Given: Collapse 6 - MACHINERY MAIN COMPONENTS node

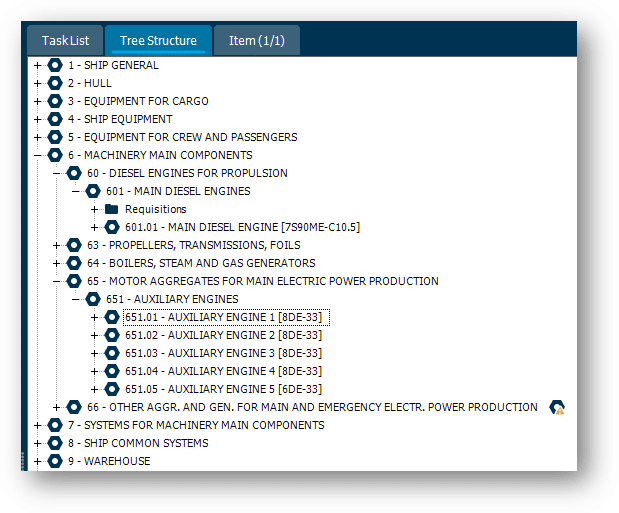Looking at the screenshot, I should pos(38,155).
